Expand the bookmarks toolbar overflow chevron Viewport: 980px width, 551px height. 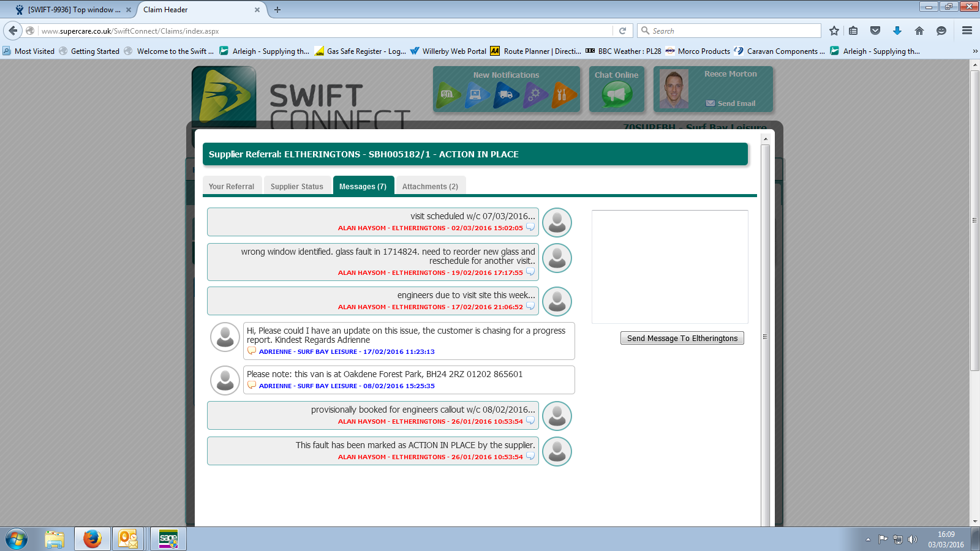(974, 51)
